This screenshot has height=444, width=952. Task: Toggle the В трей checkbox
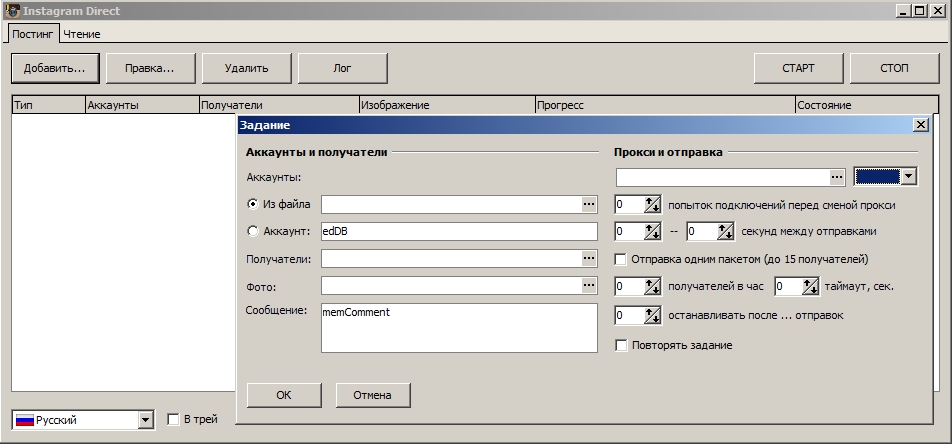coord(174,420)
